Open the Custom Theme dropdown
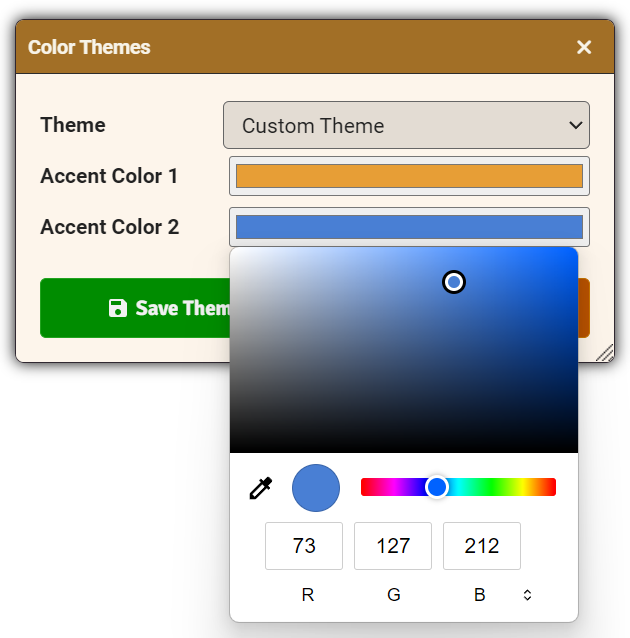 (406, 125)
